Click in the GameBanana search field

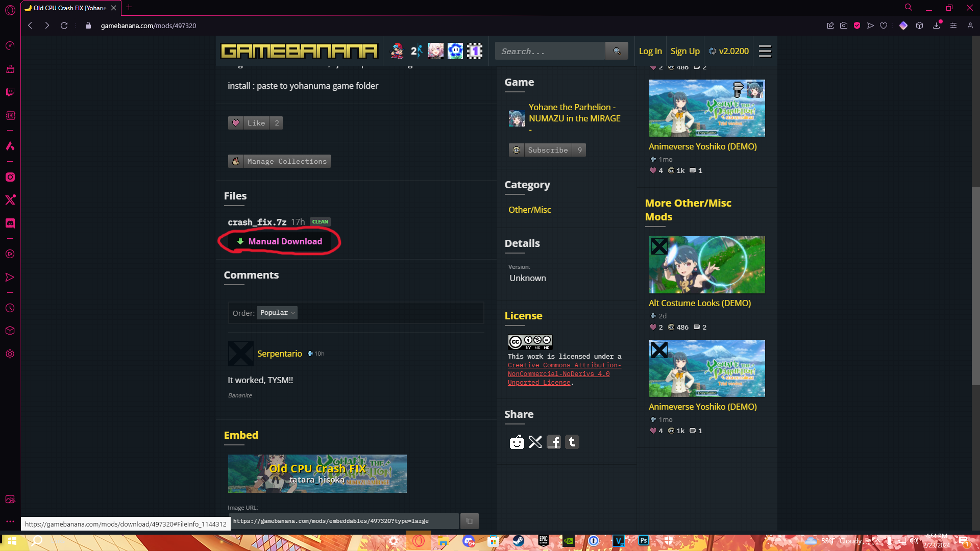549,51
